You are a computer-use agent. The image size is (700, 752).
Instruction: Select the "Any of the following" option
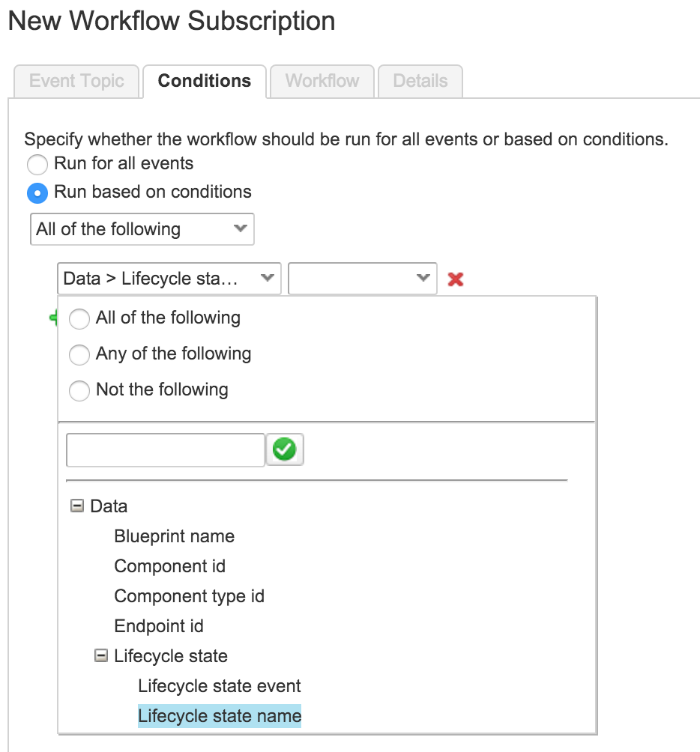79,354
